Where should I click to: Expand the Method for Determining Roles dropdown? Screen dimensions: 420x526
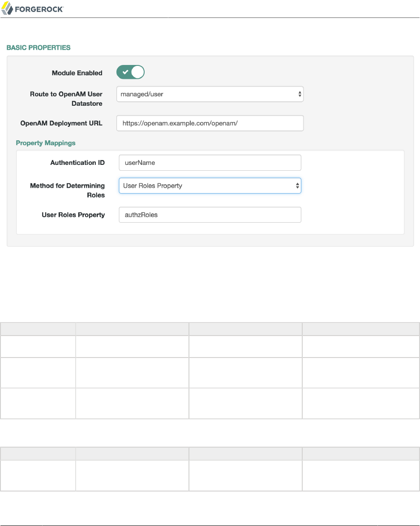pyautogui.click(x=210, y=185)
